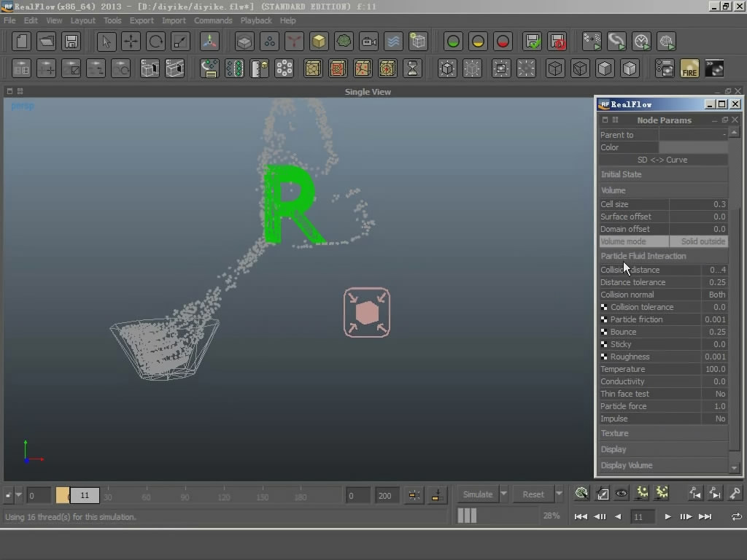Image resolution: width=747 pixels, height=560 pixels.
Task: Open the Simulate dropdown arrow
Action: click(503, 494)
